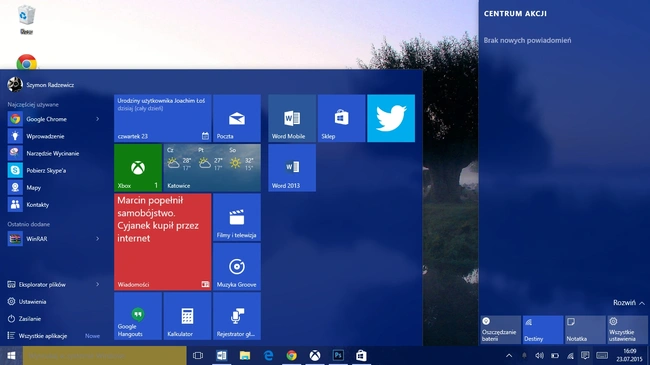Click the Windows Start button
Image resolution: width=650 pixels, height=365 pixels.
[x=11, y=355]
